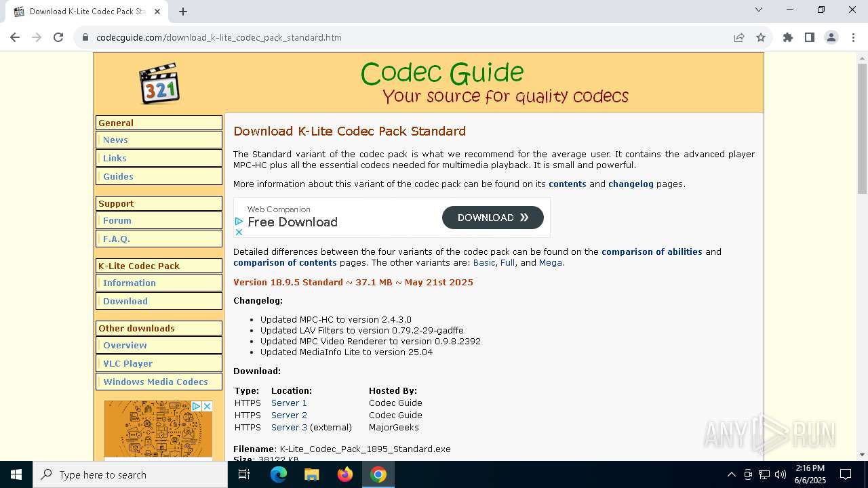Screen dimensions: 868x488
Task: Click the page vertical scrollbar thumb
Action: coord(862,127)
